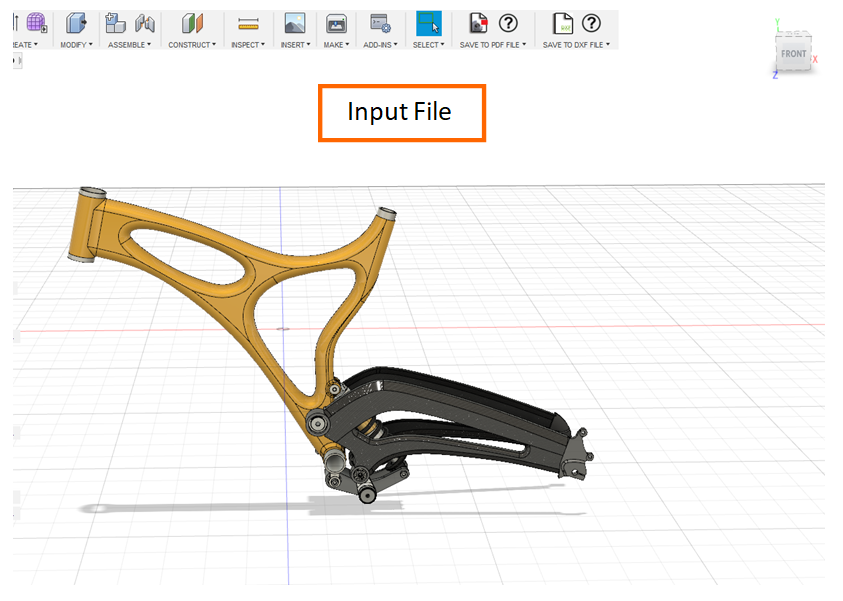The width and height of the screenshot is (843, 601).
Task: Click the New Component icon in Assemble
Action: (116, 23)
